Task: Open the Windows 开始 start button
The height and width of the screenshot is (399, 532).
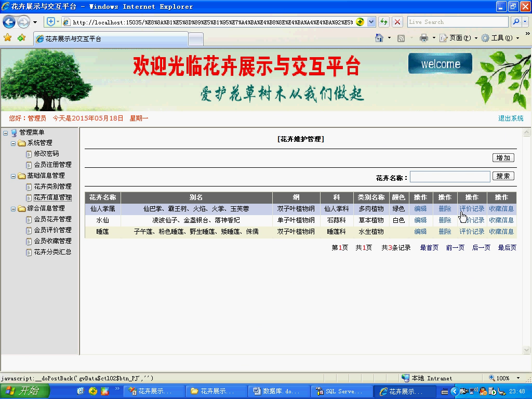Action: pos(25,391)
